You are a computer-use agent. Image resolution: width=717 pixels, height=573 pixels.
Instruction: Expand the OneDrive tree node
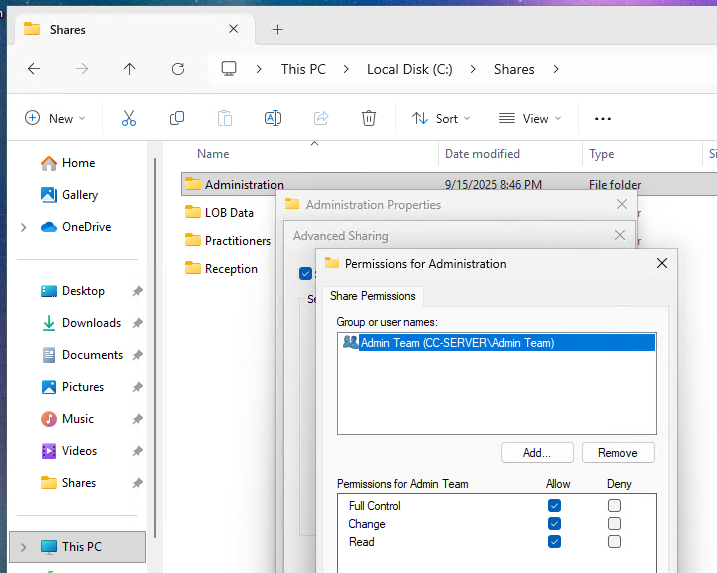23,227
